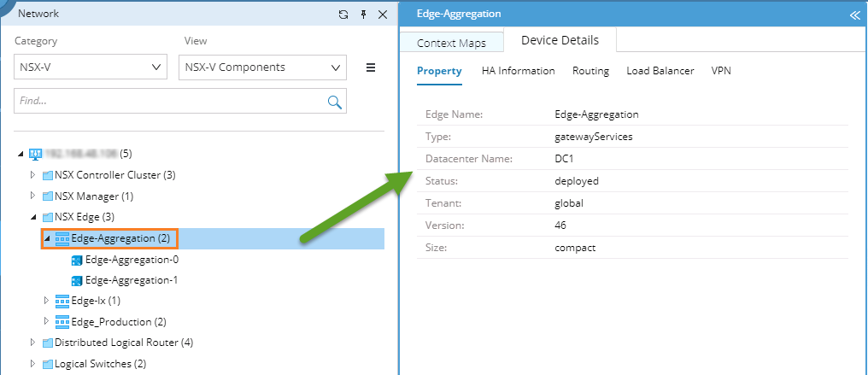Expand the Distributed Logical Router node
The width and height of the screenshot is (868, 375).
pyautogui.click(x=33, y=343)
